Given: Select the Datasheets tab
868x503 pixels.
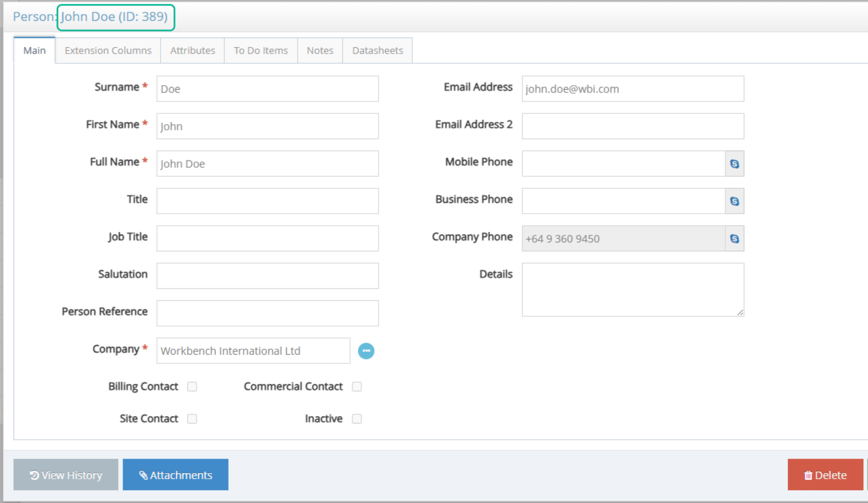Looking at the screenshot, I should click(x=377, y=51).
